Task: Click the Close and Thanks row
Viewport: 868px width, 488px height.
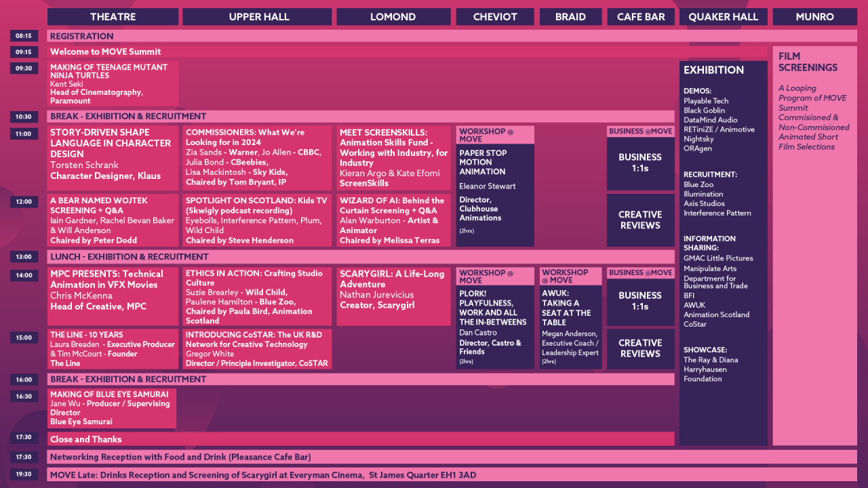Action: tap(361, 439)
